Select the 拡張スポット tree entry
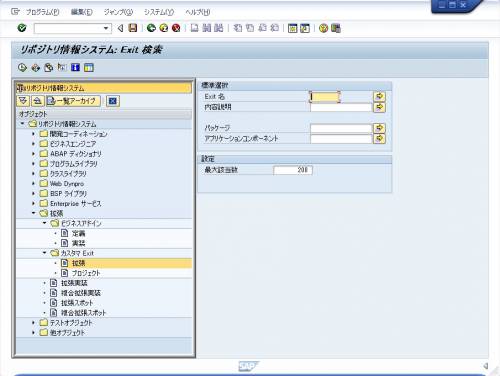 [x=77, y=303]
